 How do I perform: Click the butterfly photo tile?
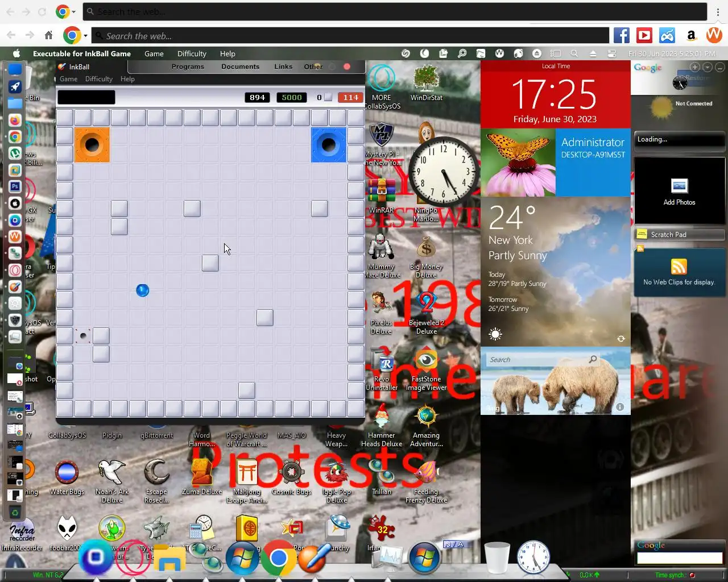click(518, 163)
